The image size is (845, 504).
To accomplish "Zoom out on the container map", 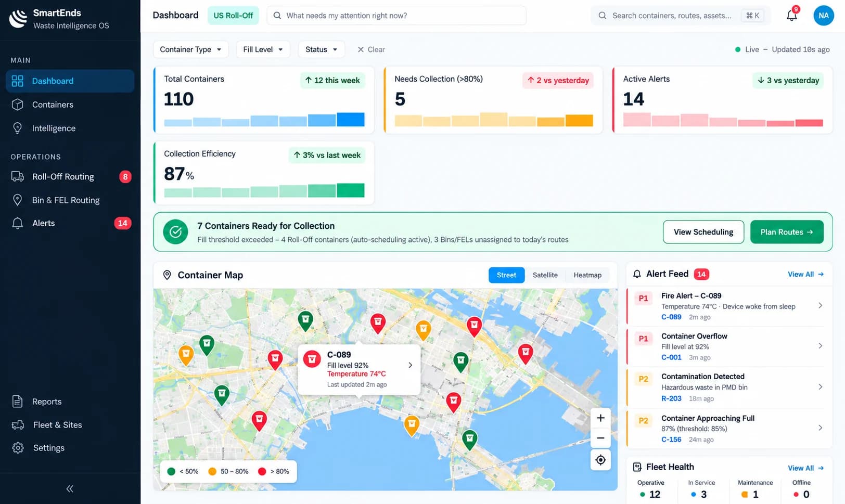I will (x=600, y=438).
